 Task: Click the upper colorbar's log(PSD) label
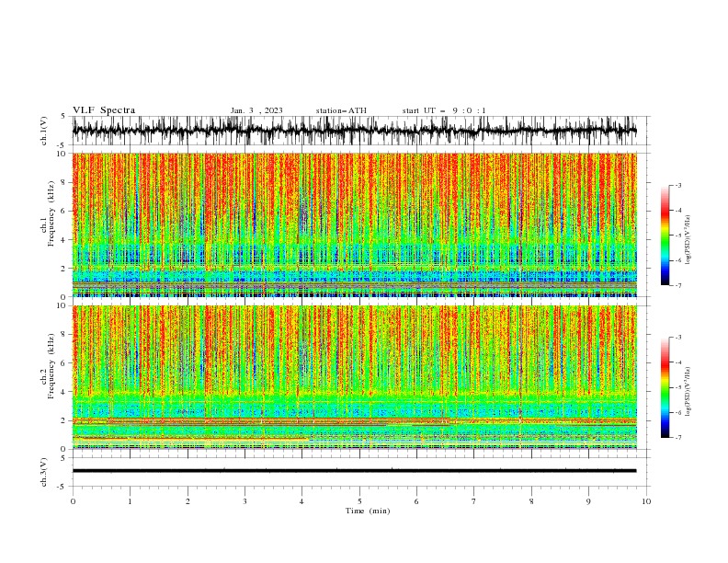coord(688,239)
